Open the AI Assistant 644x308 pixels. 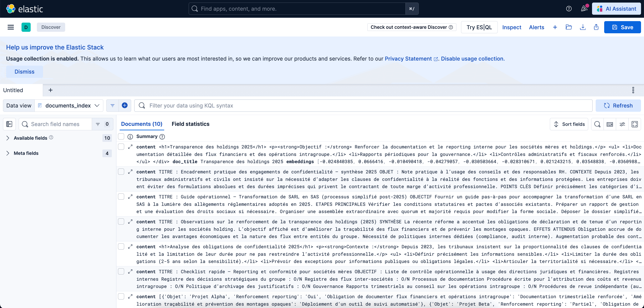[616, 9]
